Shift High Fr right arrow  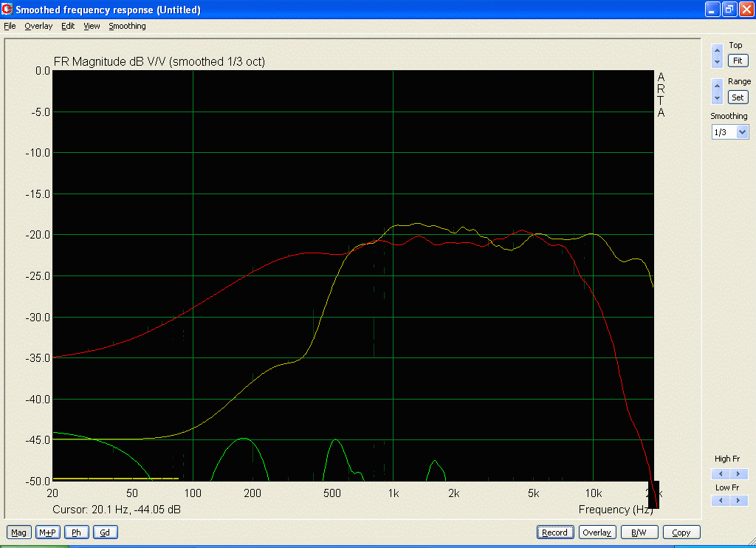click(738, 473)
